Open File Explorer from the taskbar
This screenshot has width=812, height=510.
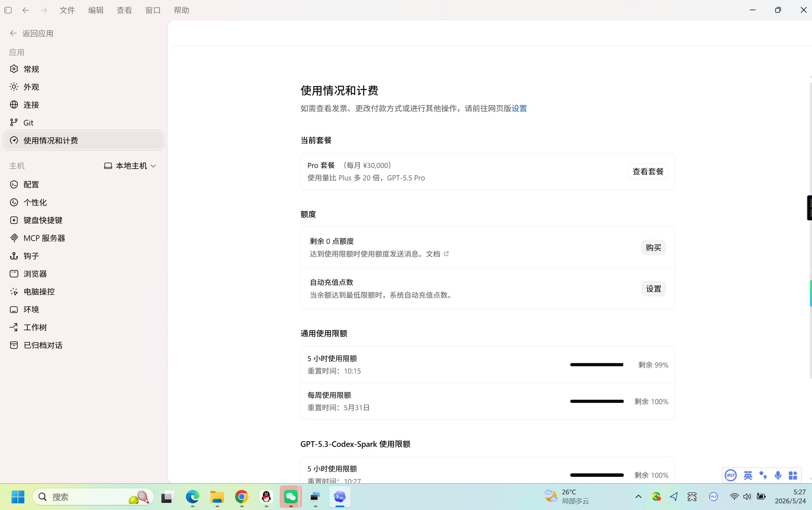coord(217,497)
